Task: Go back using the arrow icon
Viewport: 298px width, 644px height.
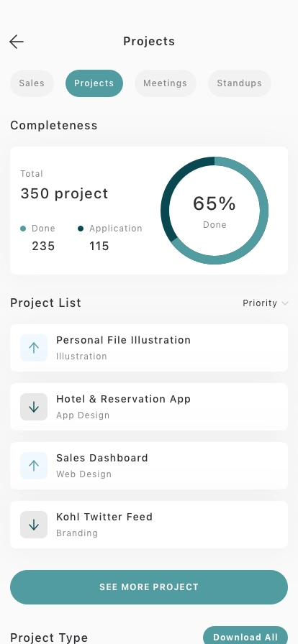Action: tap(17, 42)
